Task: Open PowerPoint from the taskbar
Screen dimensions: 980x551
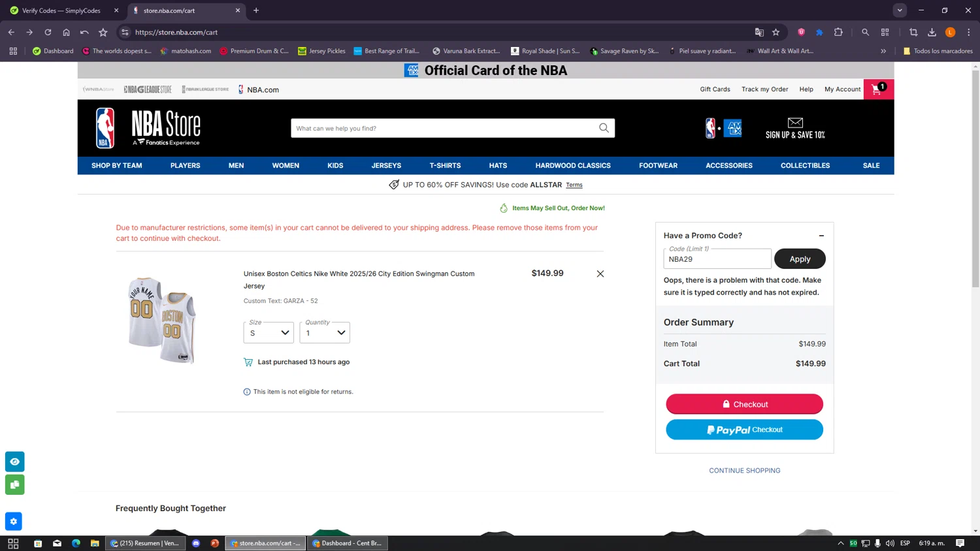Action: [x=214, y=543]
